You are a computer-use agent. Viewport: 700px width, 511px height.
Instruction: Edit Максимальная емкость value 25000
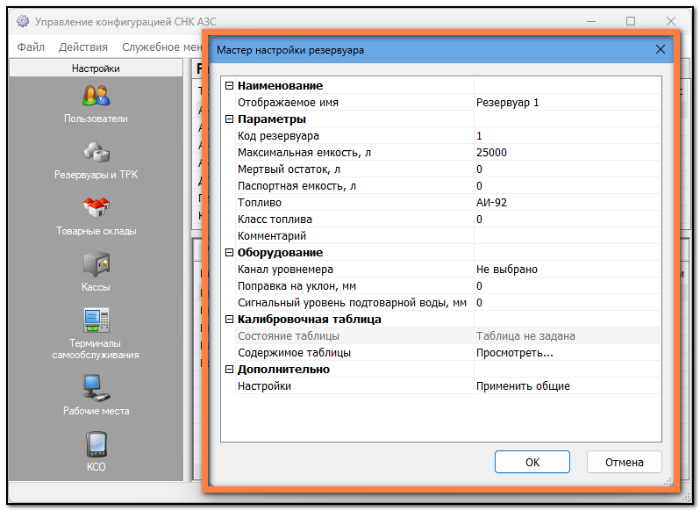[567, 152]
